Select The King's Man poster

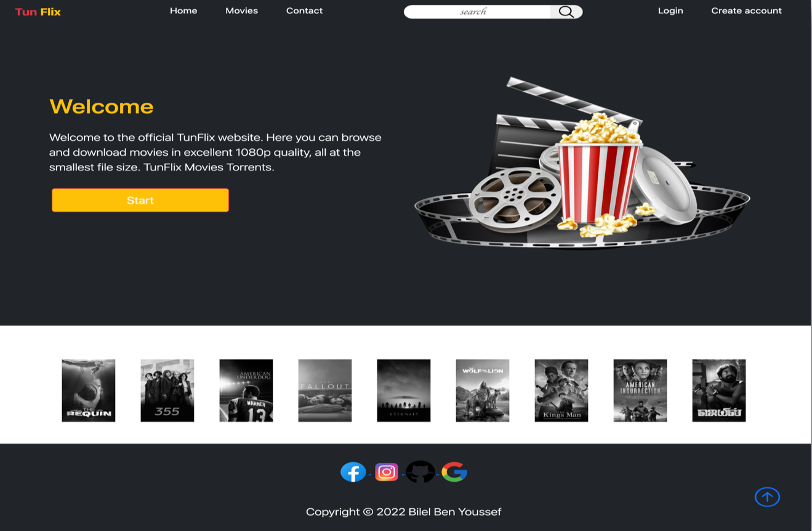[x=561, y=391]
